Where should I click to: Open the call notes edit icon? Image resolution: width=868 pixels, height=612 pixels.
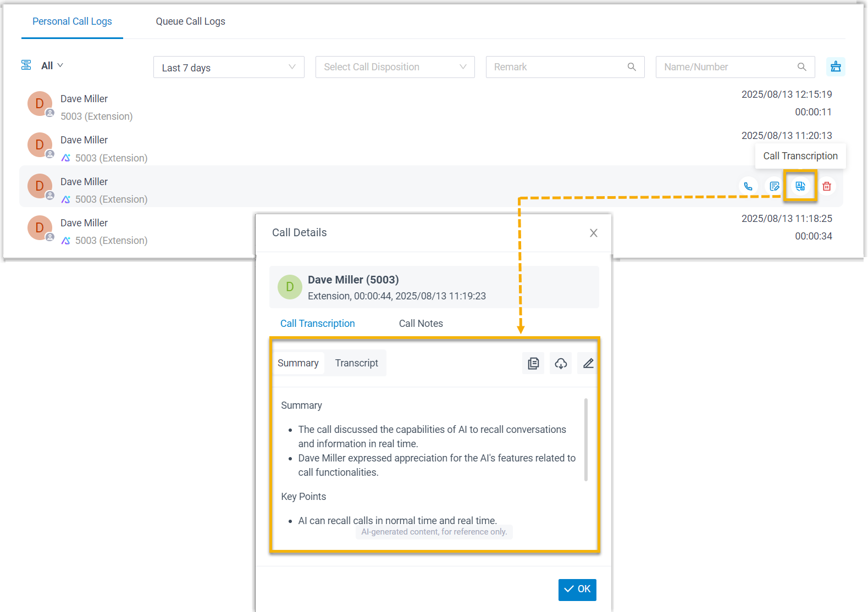(x=775, y=186)
